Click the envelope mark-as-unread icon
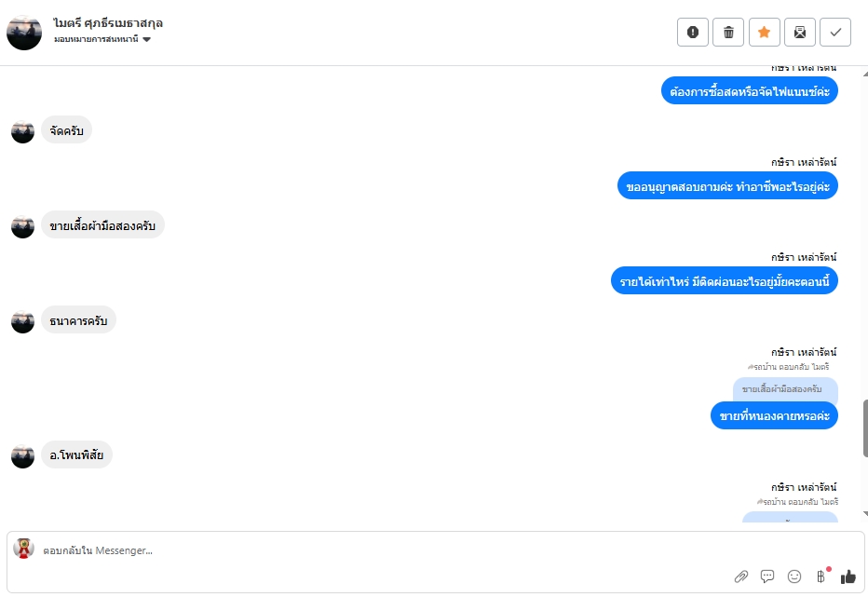The width and height of the screenshot is (868, 597). [x=799, y=33]
